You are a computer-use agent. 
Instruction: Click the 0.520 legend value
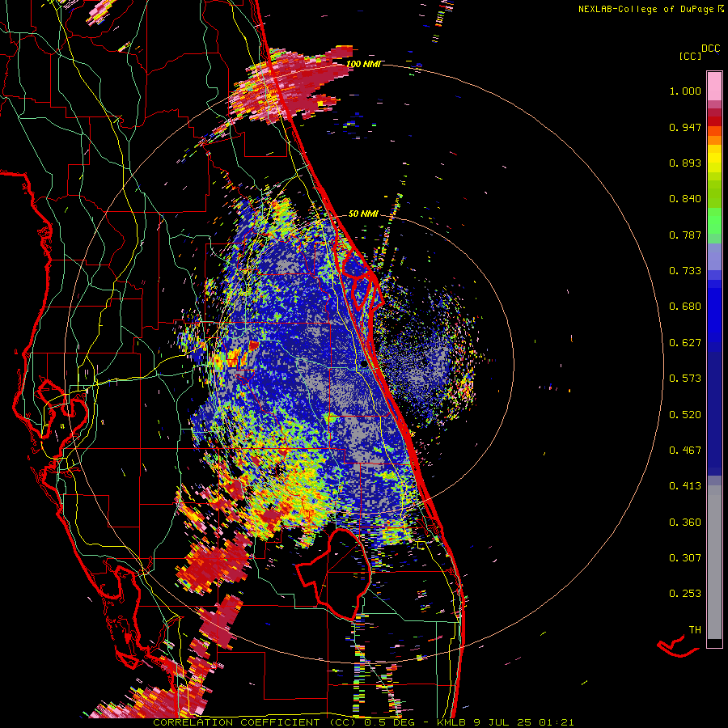[x=685, y=415]
